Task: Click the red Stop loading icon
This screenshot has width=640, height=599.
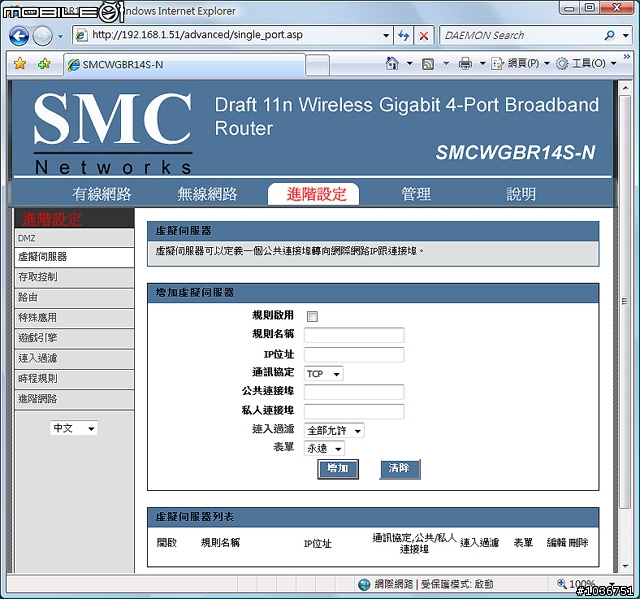Action: click(x=424, y=35)
